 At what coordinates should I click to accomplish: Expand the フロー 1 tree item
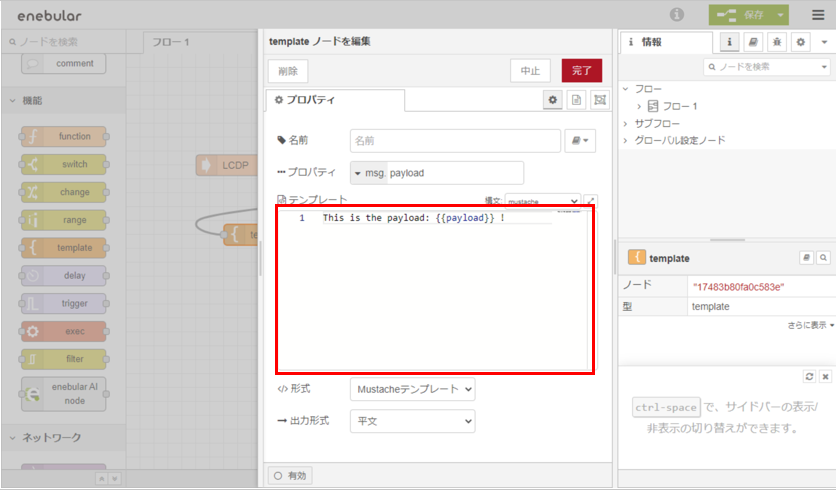pyautogui.click(x=639, y=106)
